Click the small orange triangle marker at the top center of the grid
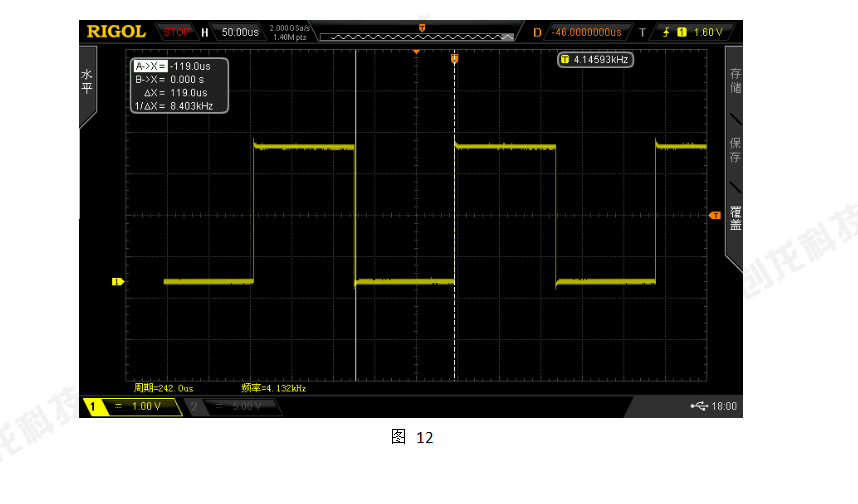Screen dimensions: 858x504 click(416, 52)
